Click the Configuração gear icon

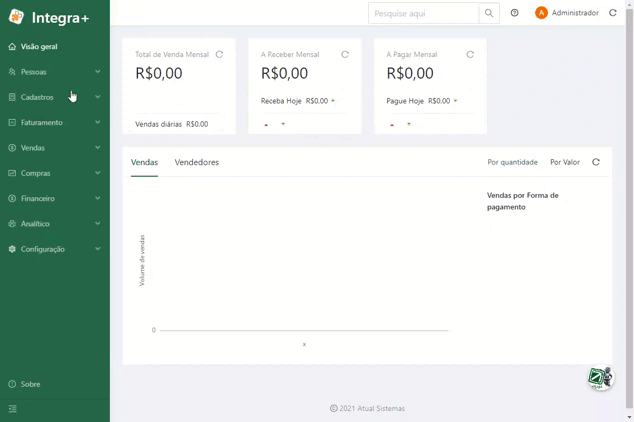click(12, 249)
